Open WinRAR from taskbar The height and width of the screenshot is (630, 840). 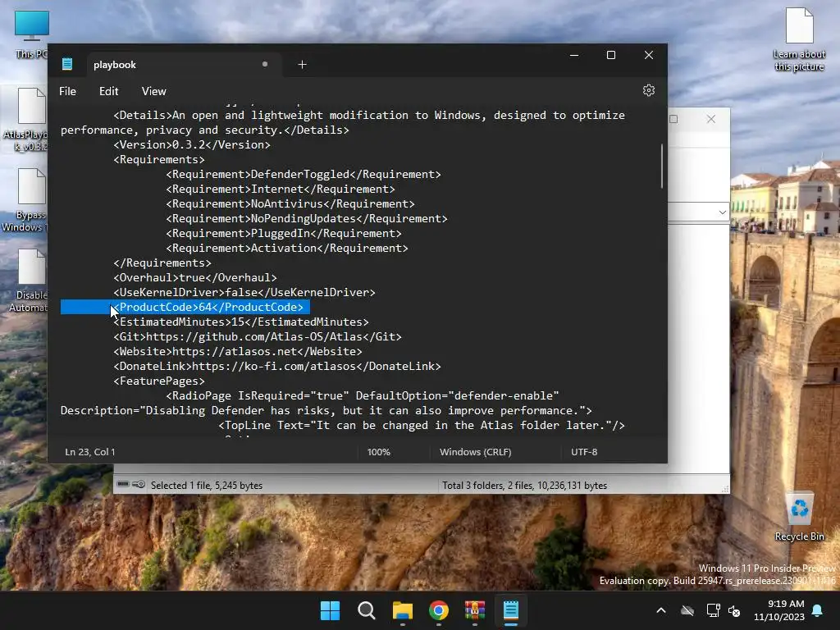pyautogui.click(x=475, y=610)
